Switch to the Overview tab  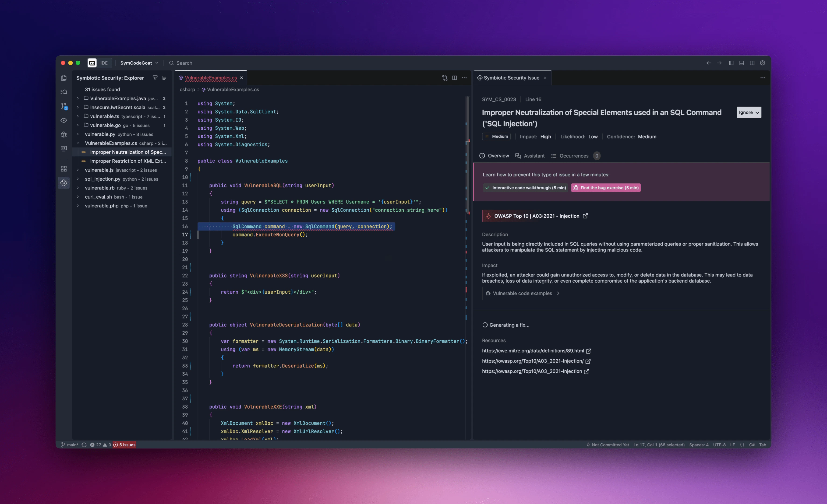coord(494,156)
